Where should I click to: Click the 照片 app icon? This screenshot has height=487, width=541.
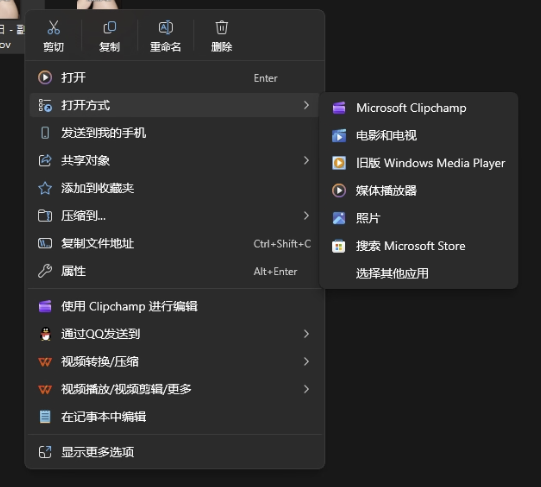pos(339,218)
